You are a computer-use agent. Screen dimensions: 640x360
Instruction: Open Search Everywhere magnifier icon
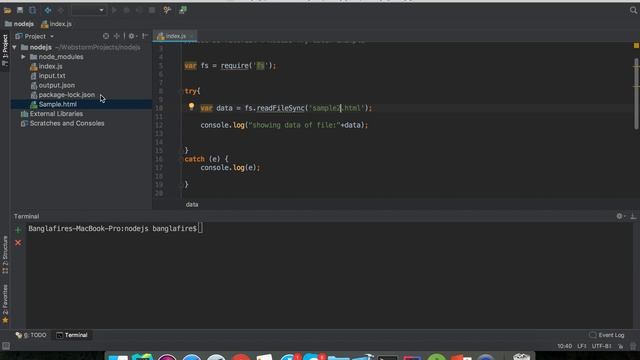pyautogui.click(x=633, y=10)
